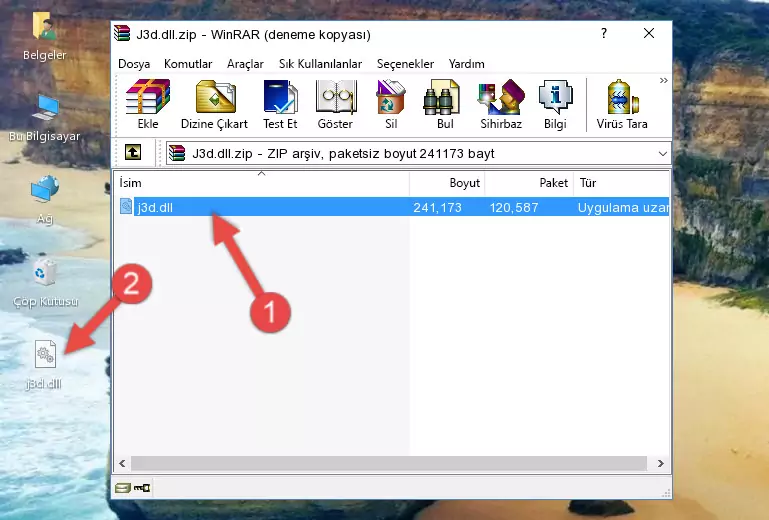
Task: Open the Sık Kullanılanlar menu
Action: click(x=320, y=64)
